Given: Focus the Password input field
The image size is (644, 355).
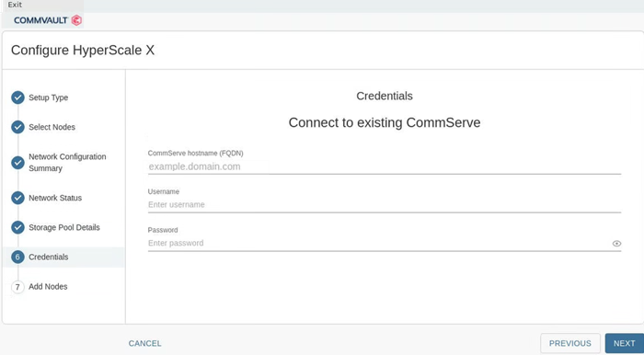Looking at the screenshot, I should coord(379,244).
